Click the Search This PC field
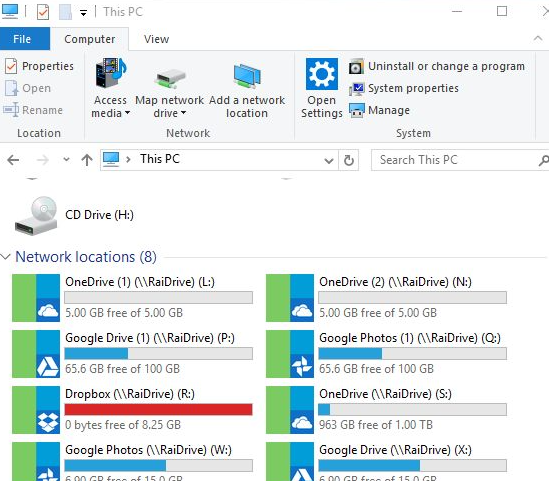 click(455, 160)
